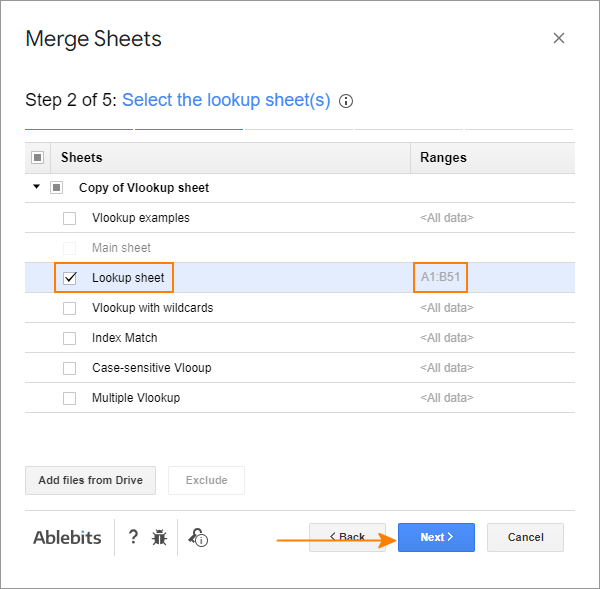Screen dimensions: 600x589
Task: Click the Exclude button
Action: 206,480
